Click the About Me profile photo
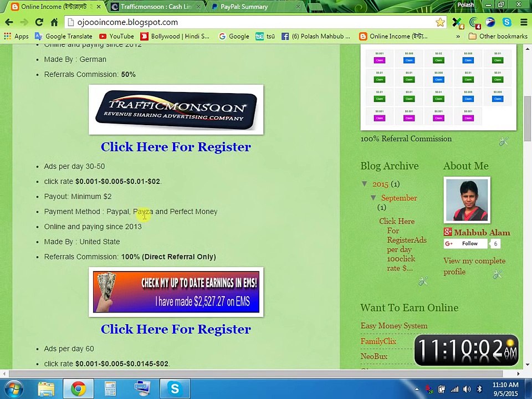532x399 pixels. 467,200
